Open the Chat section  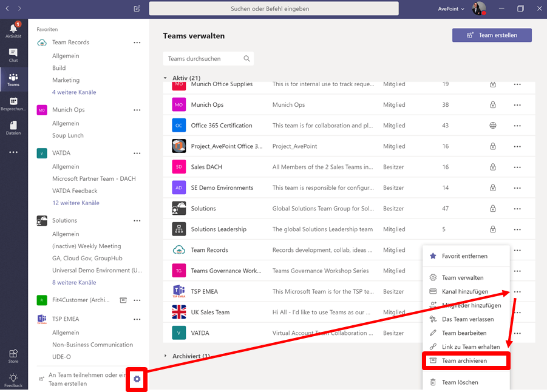[x=13, y=55]
